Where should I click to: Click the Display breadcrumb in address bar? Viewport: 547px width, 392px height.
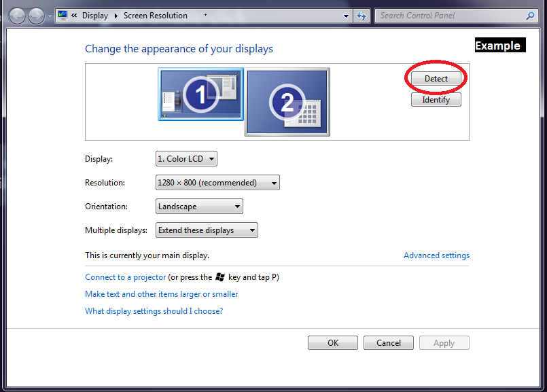coord(94,16)
